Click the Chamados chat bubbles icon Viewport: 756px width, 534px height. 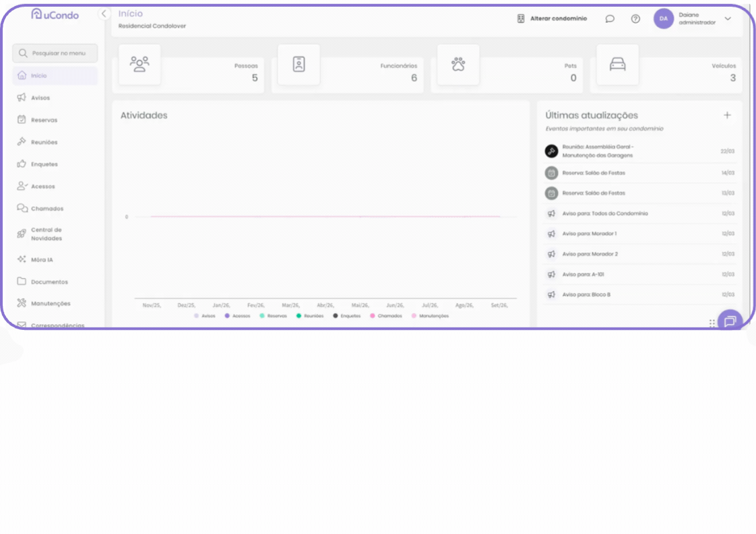pos(22,208)
